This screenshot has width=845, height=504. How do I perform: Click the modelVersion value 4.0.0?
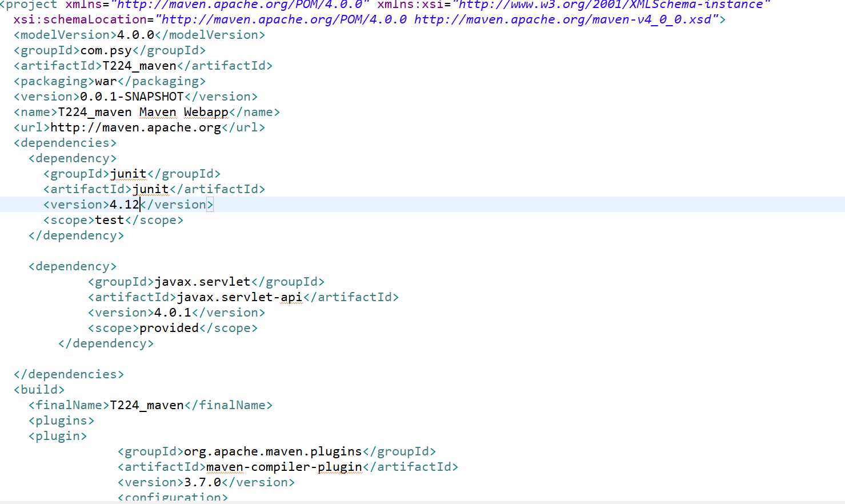pos(136,35)
